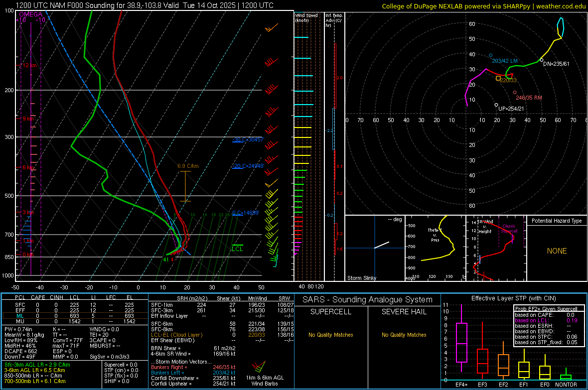Image resolution: width=588 pixels, height=390 pixels.
Task: Click the MeanW = 8.1g/kg value
Action: click(24, 335)
